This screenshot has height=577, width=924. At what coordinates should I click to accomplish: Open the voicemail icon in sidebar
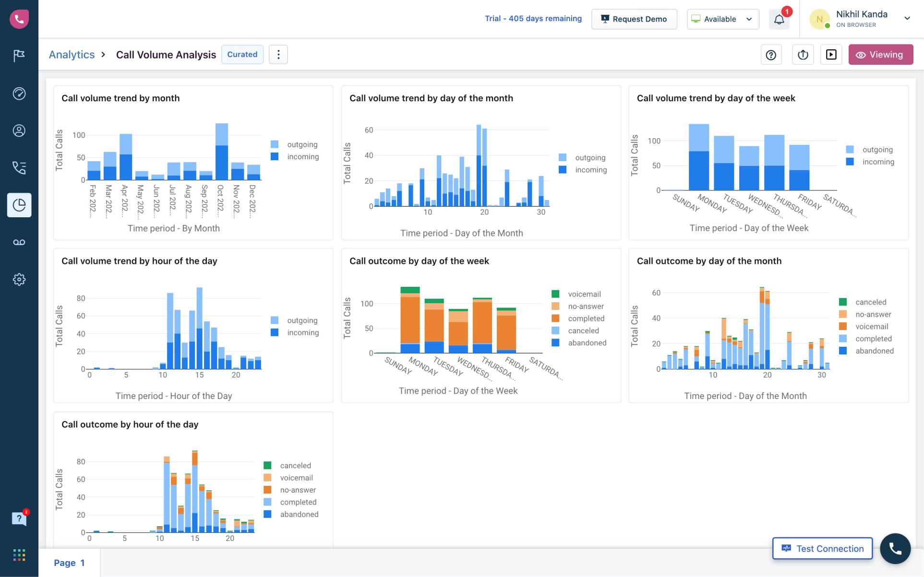tap(19, 242)
